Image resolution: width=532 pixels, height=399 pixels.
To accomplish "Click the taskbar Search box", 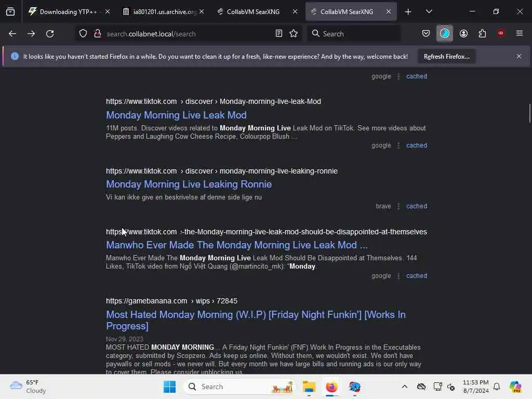I will [239, 387].
